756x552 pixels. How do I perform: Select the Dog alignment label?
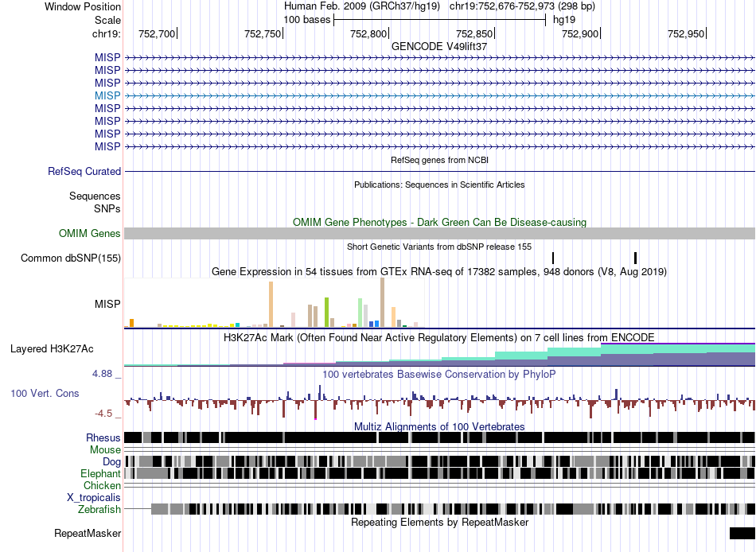pyautogui.click(x=111, y=462)
